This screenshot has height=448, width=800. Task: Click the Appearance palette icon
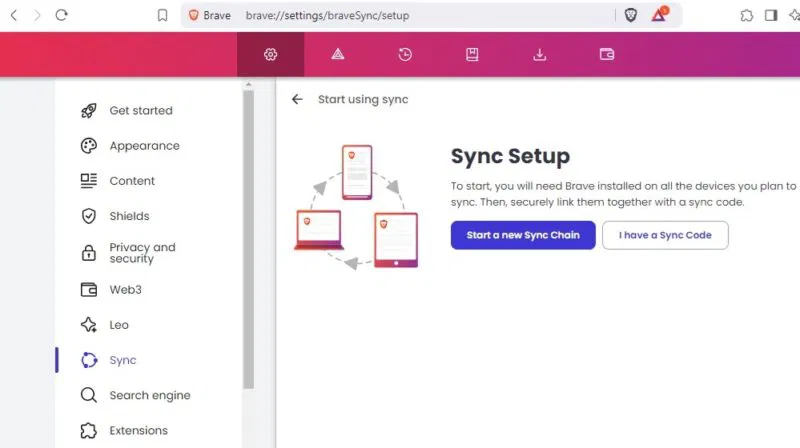tap(89, 145)
